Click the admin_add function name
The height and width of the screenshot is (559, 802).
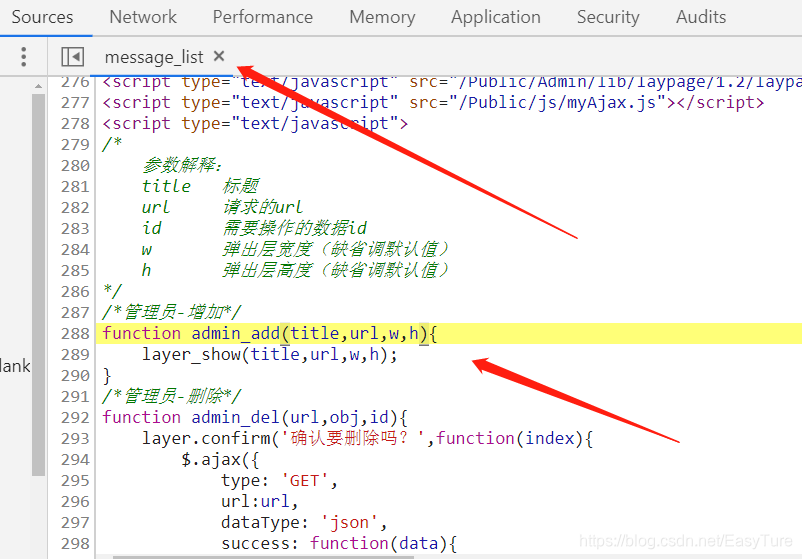[235, 333]
